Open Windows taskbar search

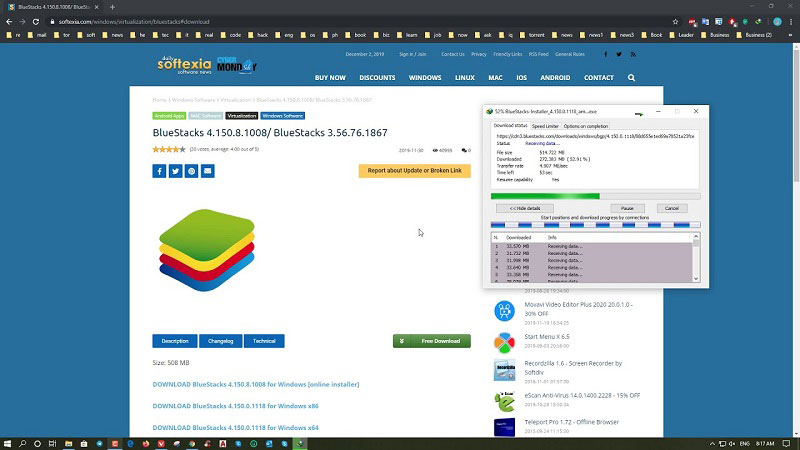pos(22,444)
